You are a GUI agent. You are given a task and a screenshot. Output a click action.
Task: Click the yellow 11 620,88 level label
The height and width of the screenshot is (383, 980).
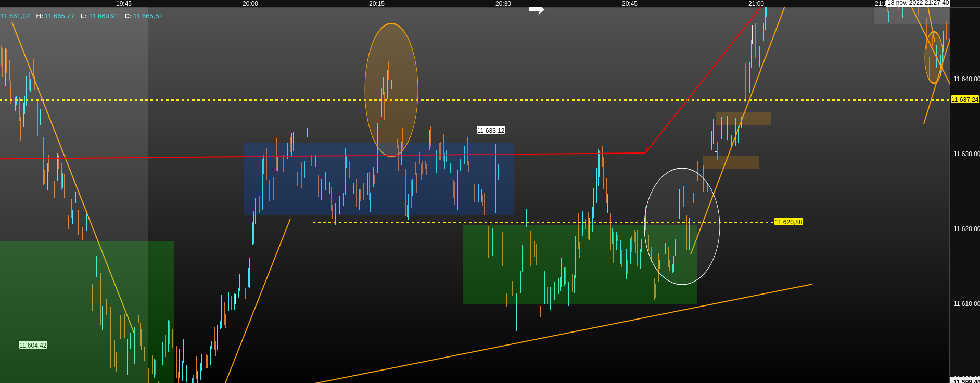pos(788,222)
